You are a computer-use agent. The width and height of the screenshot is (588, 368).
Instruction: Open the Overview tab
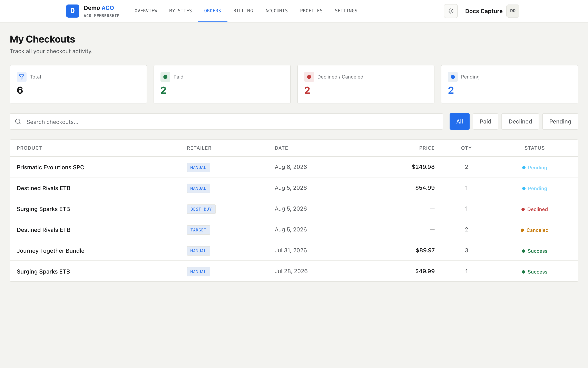point(146,11)
